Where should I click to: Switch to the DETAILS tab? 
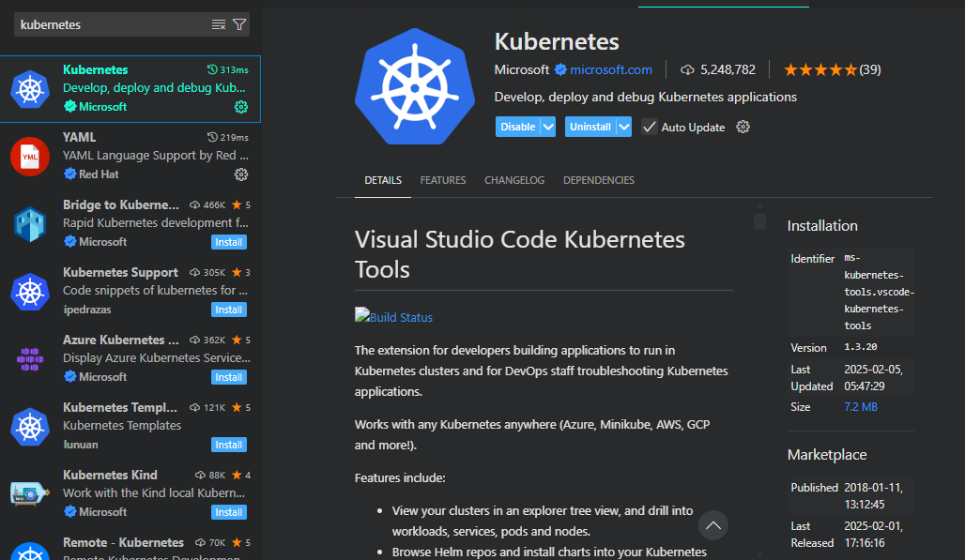383,180
